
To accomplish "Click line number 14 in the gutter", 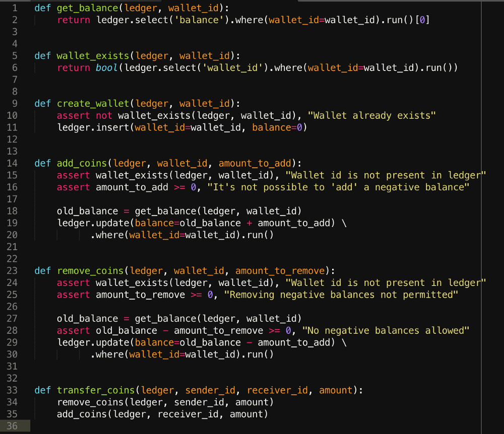I will pyautogui.click(x=12, y=164).
